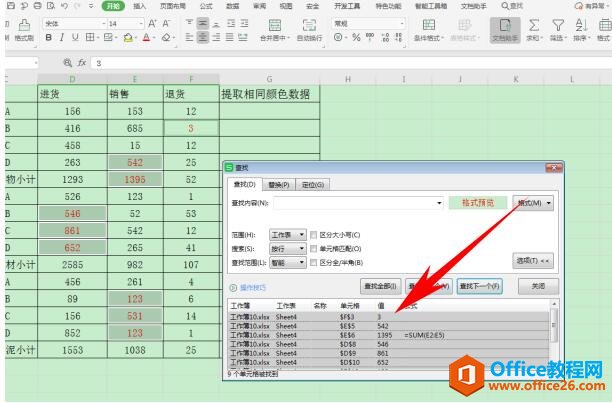This screenshot has height=403, width=612.
Task: Click the fx insert function icon
Action: pos(82,62)
